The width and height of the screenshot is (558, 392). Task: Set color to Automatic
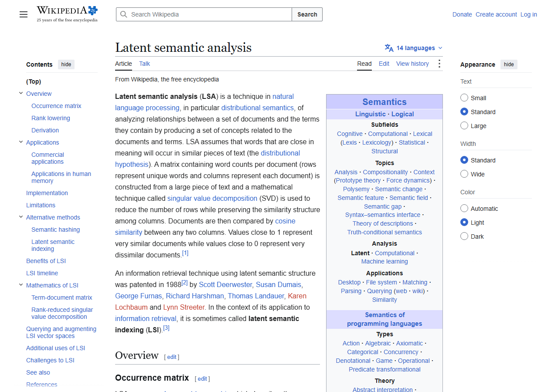click(x=464, y=209)
